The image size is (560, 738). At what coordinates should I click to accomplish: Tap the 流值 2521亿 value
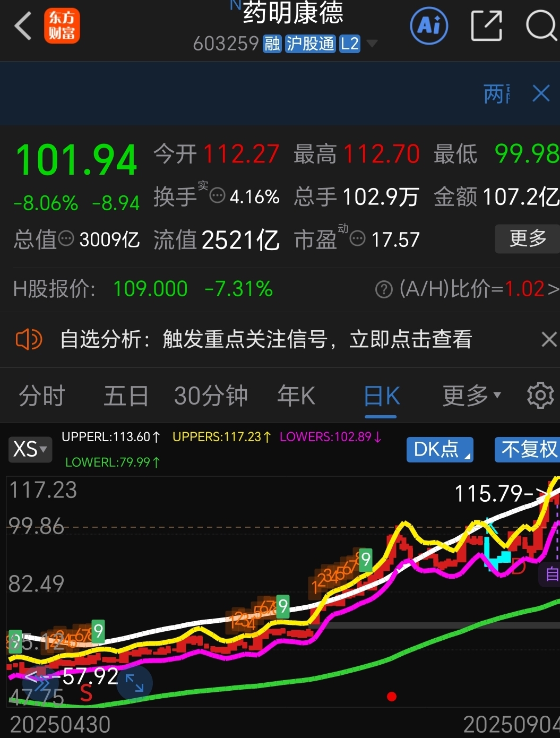[x=240, y=240]
